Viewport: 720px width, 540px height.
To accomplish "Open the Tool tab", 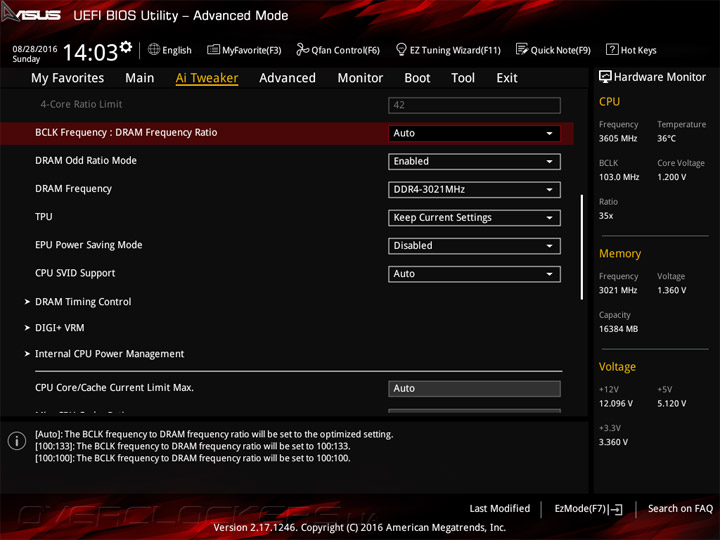I will tap(463, 78).
